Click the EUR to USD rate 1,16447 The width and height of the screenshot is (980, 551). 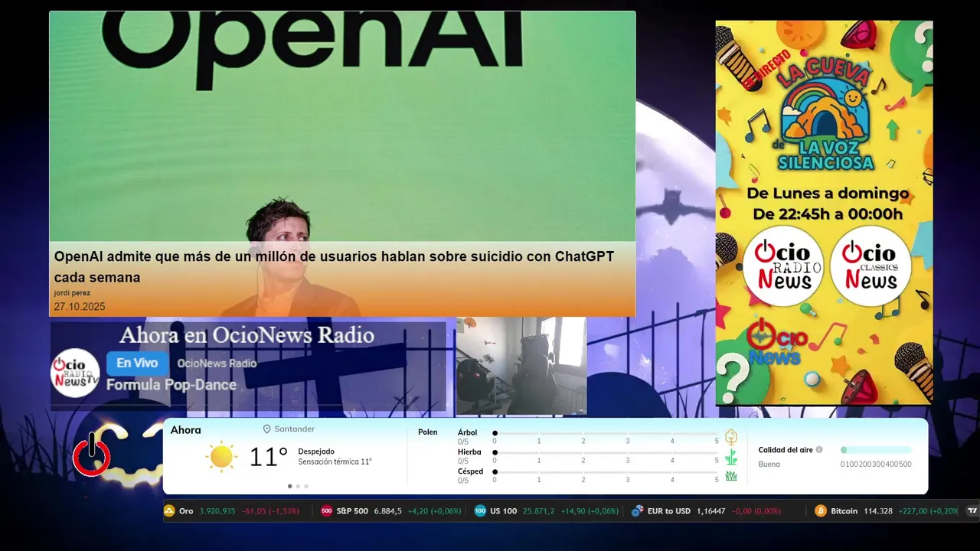click(x=711, y=510)
